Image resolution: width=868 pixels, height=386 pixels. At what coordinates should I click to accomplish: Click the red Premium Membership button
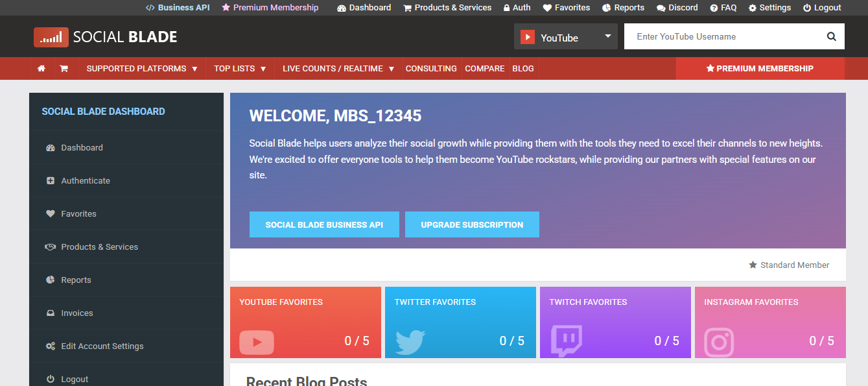pyautogui.click(x=760, y=68)
